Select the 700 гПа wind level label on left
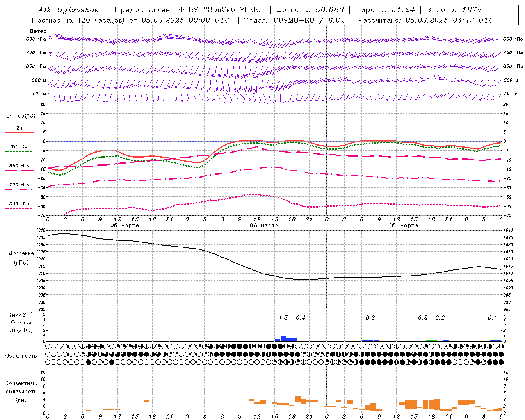The width and height of the screenshot is (525, 420). pos(36,52)
